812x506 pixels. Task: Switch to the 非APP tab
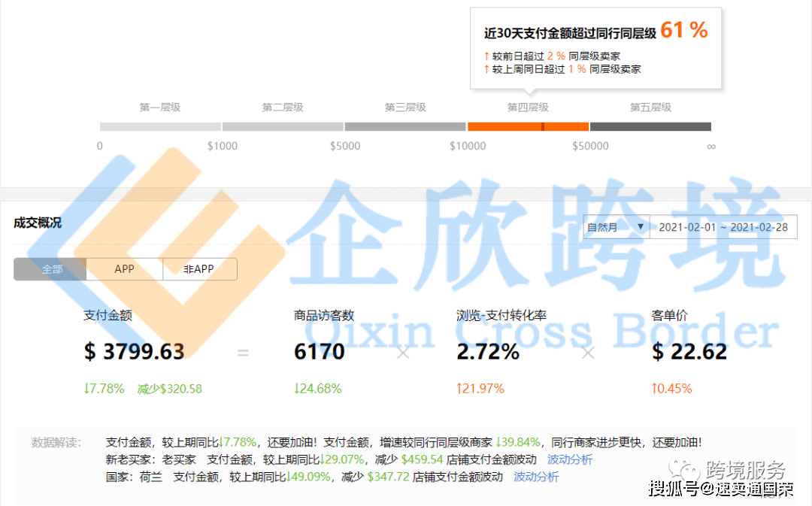199,269
